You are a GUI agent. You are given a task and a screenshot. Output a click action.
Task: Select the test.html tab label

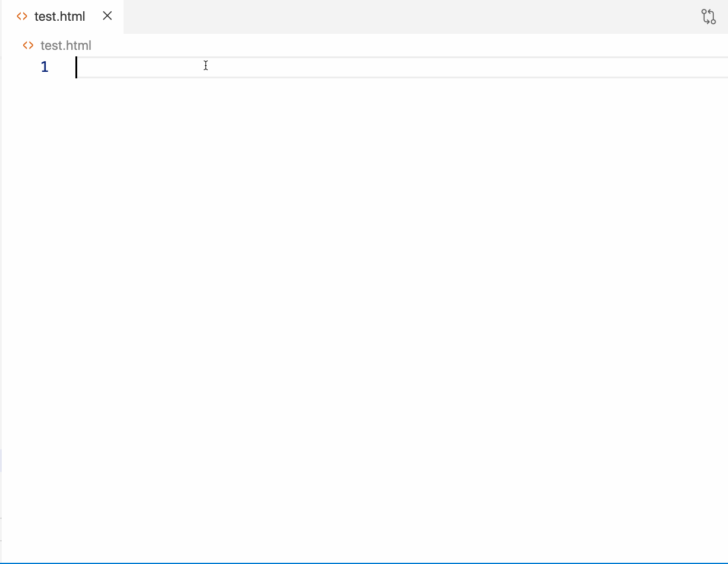click(59, 17)
